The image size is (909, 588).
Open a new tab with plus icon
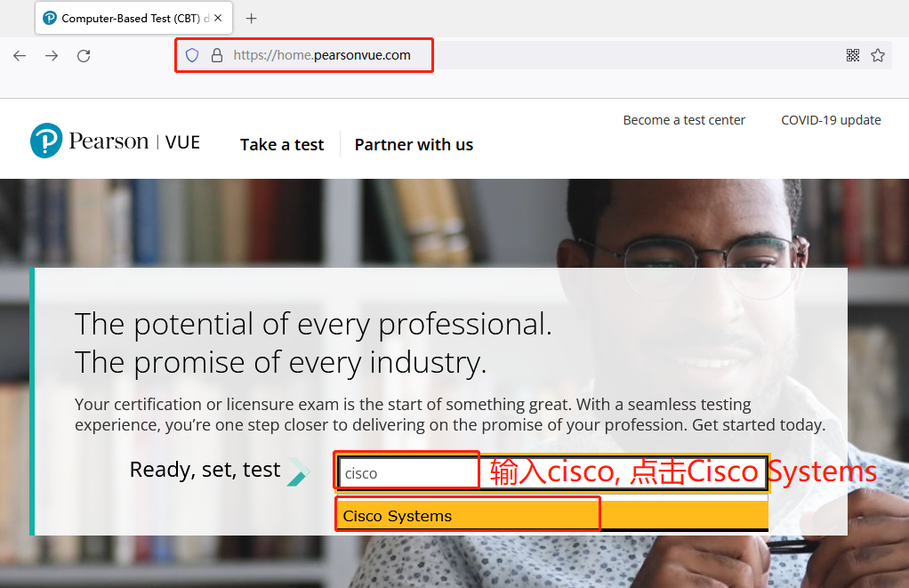(x=252, y=18)
